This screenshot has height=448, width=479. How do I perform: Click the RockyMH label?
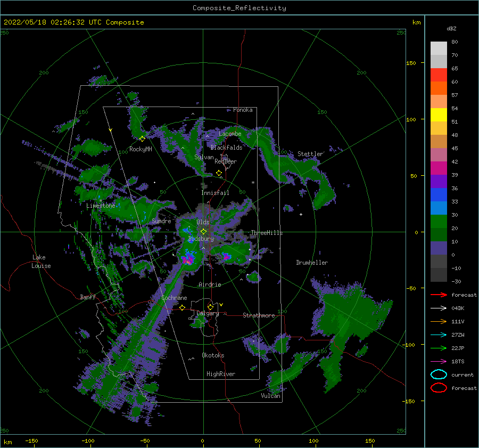click(141, 149)
